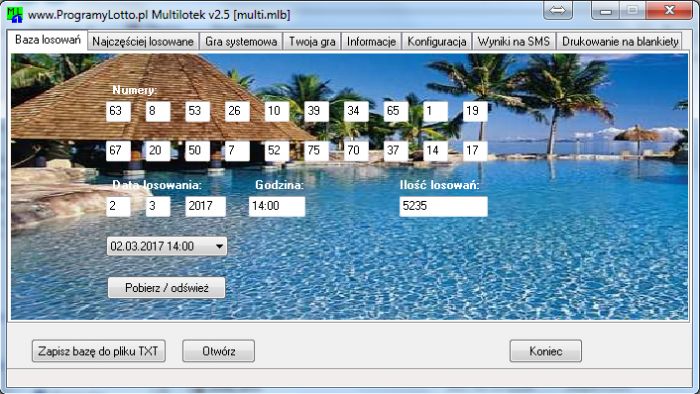Click the Godzina: label

pyautogui.click(x=279, y=185)
